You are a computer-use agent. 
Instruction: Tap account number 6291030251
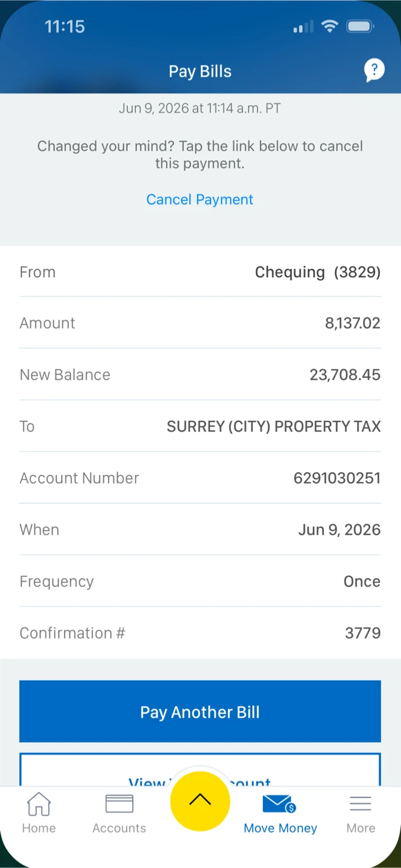[337, 479]
